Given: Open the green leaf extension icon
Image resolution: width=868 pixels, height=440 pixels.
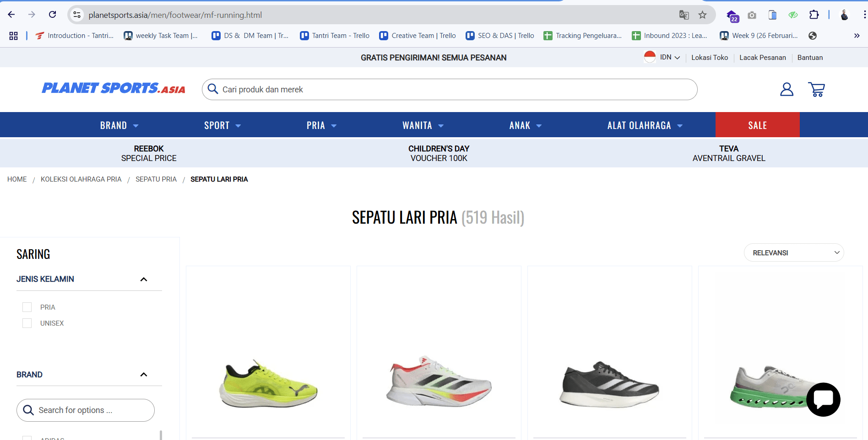Looking at the screenshot, I should coord(793,15).
